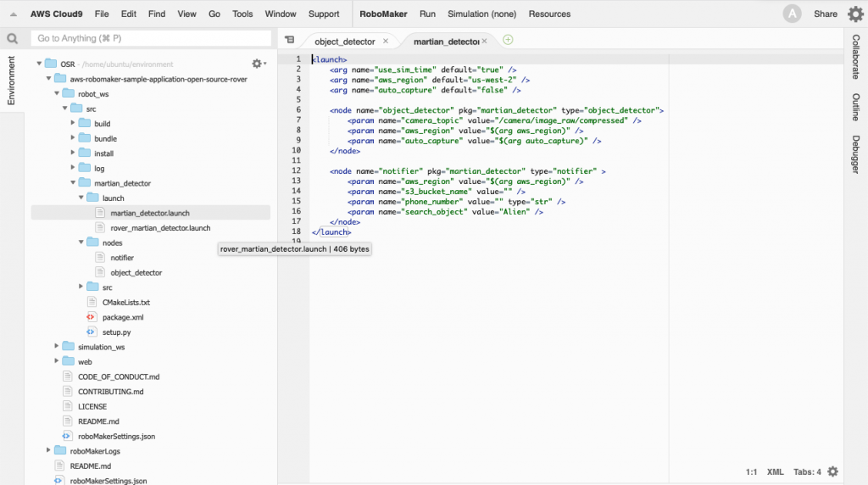Collapse the menu bar with top-left arrow
Screen dimensions: 868x485
(x=13, y=14)
